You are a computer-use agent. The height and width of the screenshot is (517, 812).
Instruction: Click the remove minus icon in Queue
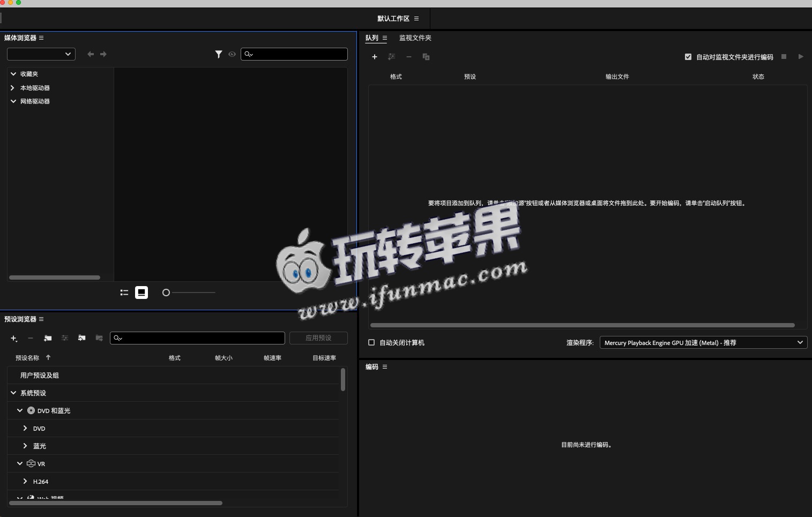pos(409,57)
